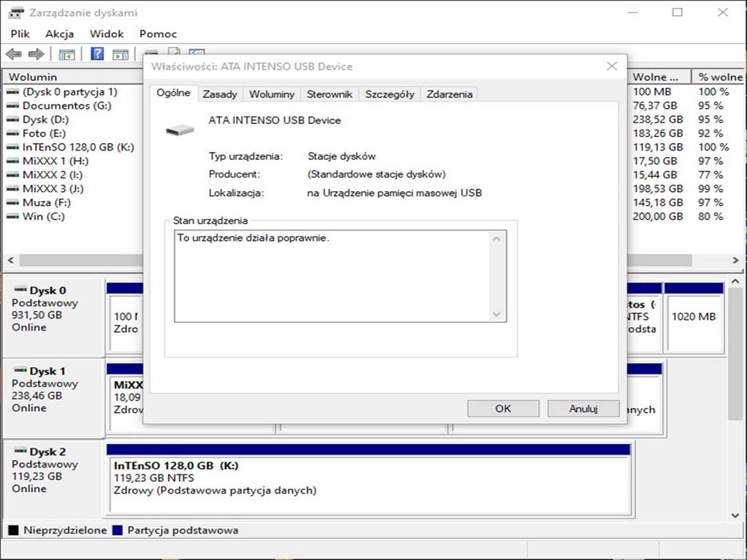
Task: Click the Dysk 0 disk icon
Action: [x=21, y=289]
